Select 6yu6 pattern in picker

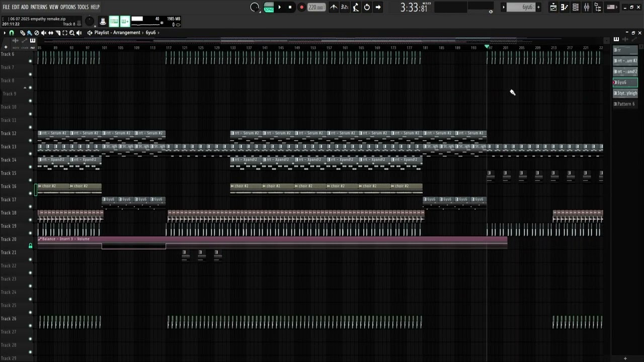tap(625, 82)
